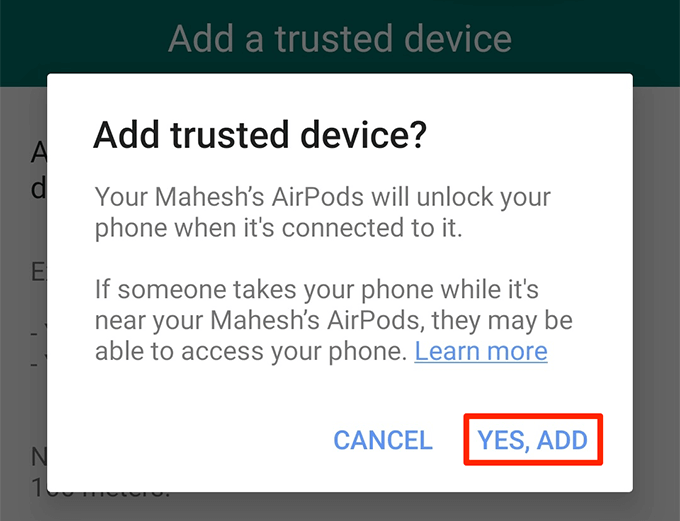Tap "near your Mahesh's AirPods" in the warning
Viewport: 680px width, 521px height.
point(258,320)
